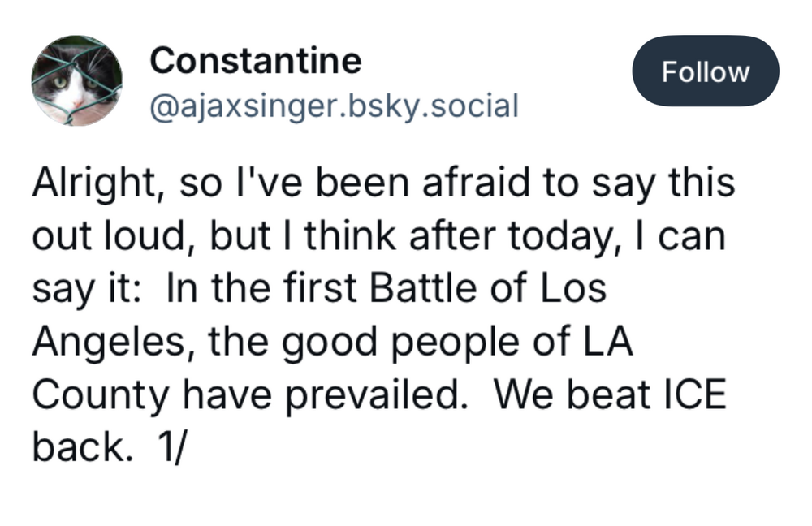Click the word "County" in the post
Viewport: 812px width, 526px height.
click(x=100, y=395)
